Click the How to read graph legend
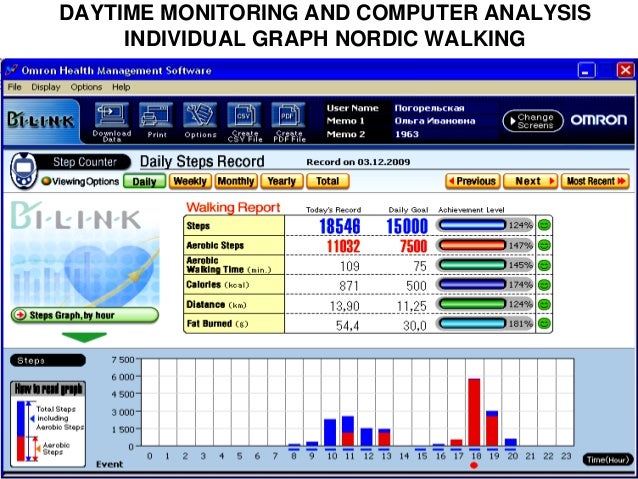Screen dimensions: 638x479 tap(48, 424)
